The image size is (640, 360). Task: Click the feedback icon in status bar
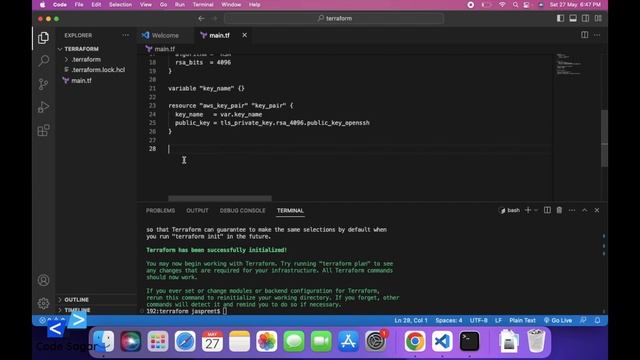pos(583,320)
